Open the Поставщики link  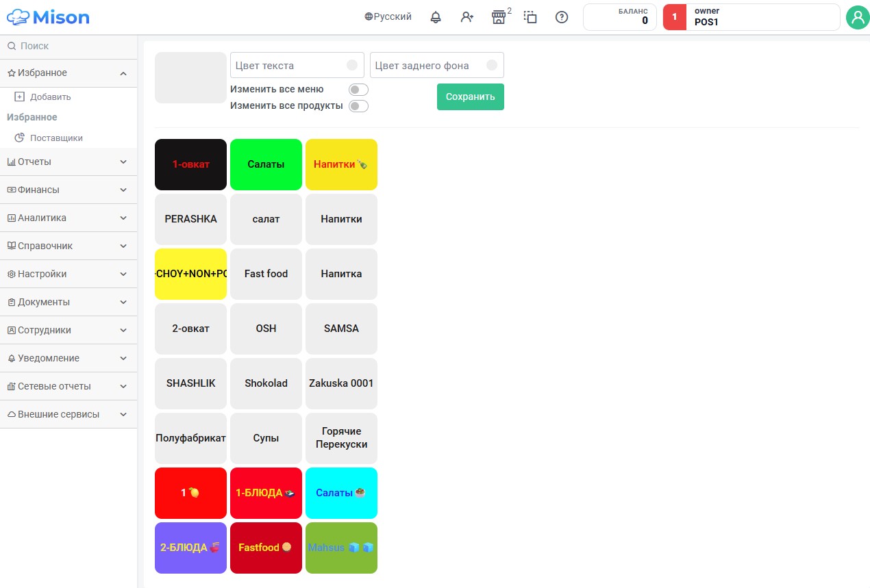tap(56, 138)
